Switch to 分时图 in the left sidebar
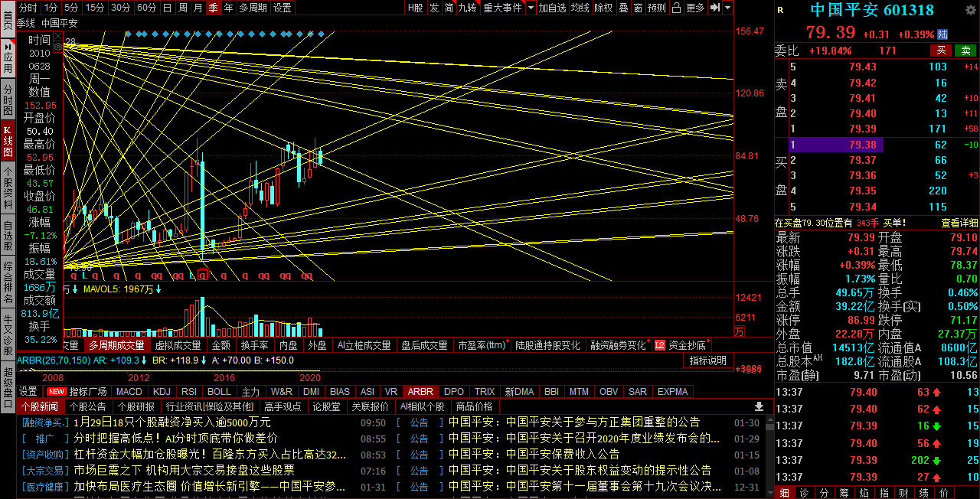Viewport: 980px width, 499px height. [x=8, y=100]
